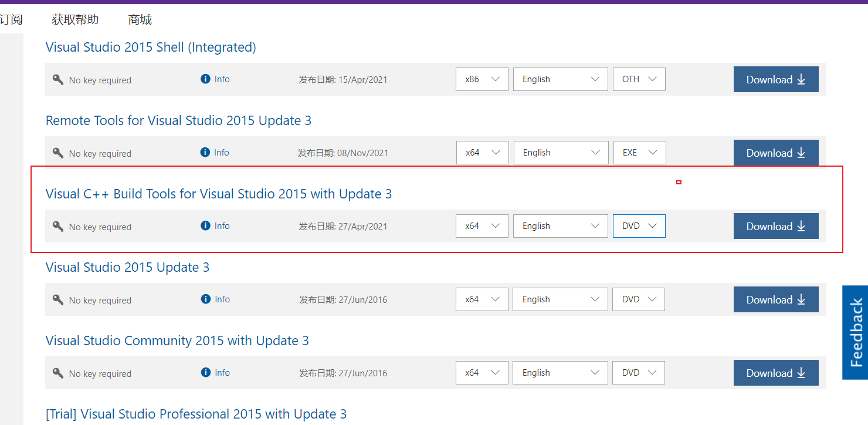The height and width of the screenshot is (425, 868).
Task: Download Visual C++ Build Tools for Visual Studio 2015
Action: (776, 226)
